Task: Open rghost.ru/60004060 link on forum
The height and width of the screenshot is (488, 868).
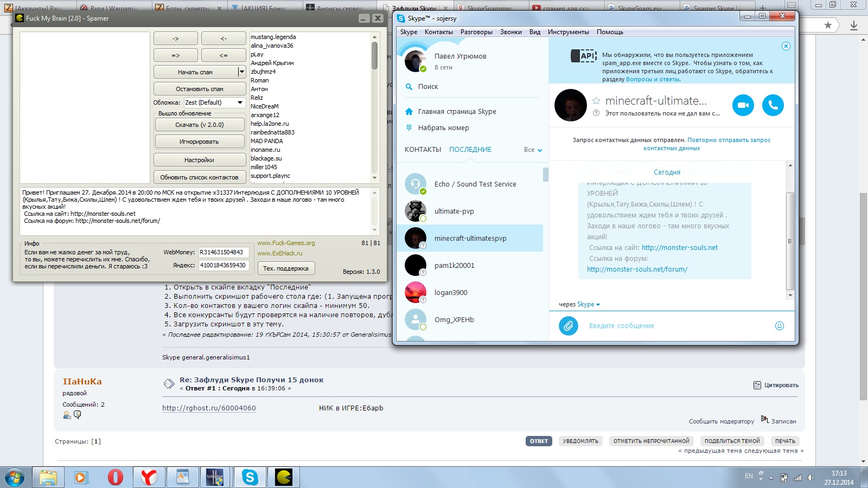Action: 209,408
